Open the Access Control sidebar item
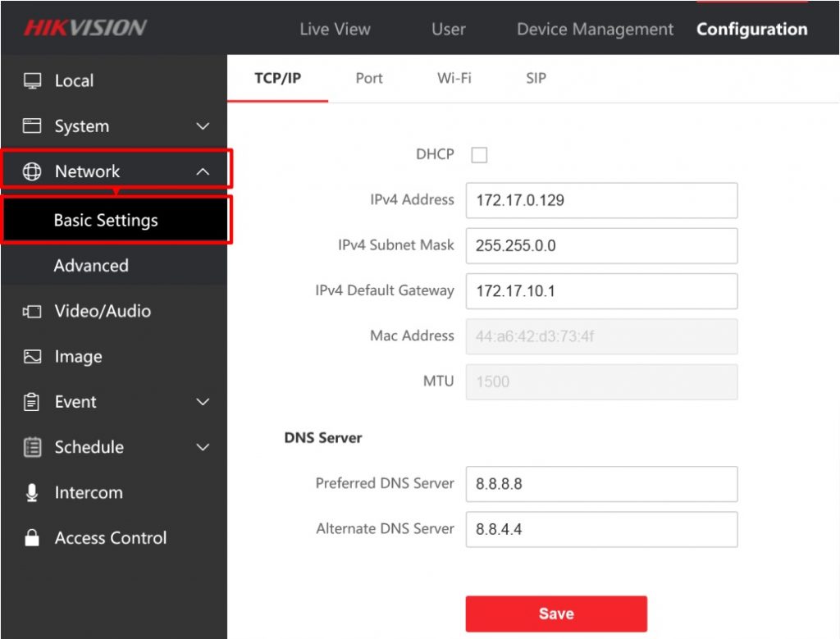Image resolution: width=840 pixels, height=639 pixels. pos(114,538)
